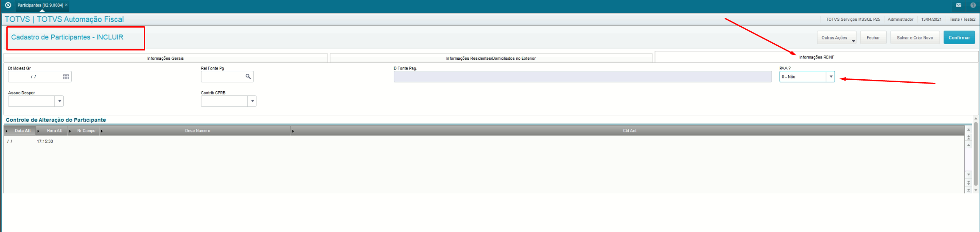The width and height of the screenshot is (980, 232).
Task: Click the Hora Alt column arrow marker
Action: (39, 131)
